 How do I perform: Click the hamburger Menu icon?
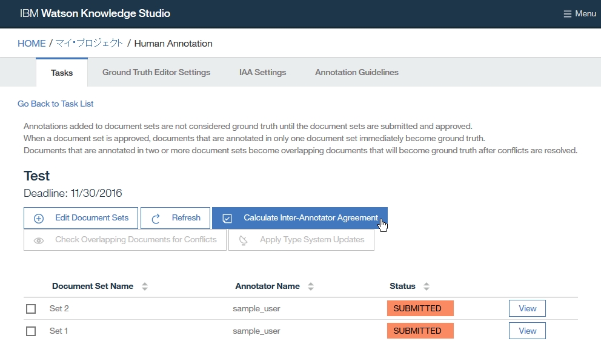(567, 14)
